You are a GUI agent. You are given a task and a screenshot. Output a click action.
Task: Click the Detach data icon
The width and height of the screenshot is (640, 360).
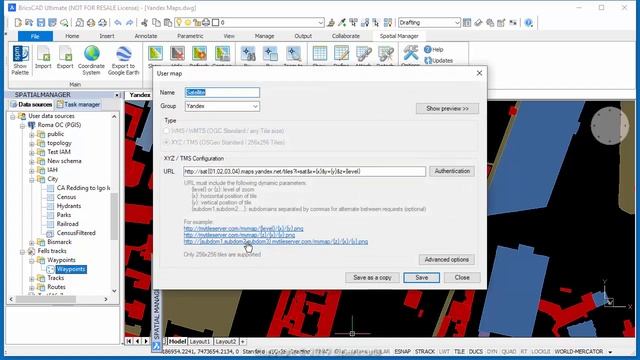(385, 54)
